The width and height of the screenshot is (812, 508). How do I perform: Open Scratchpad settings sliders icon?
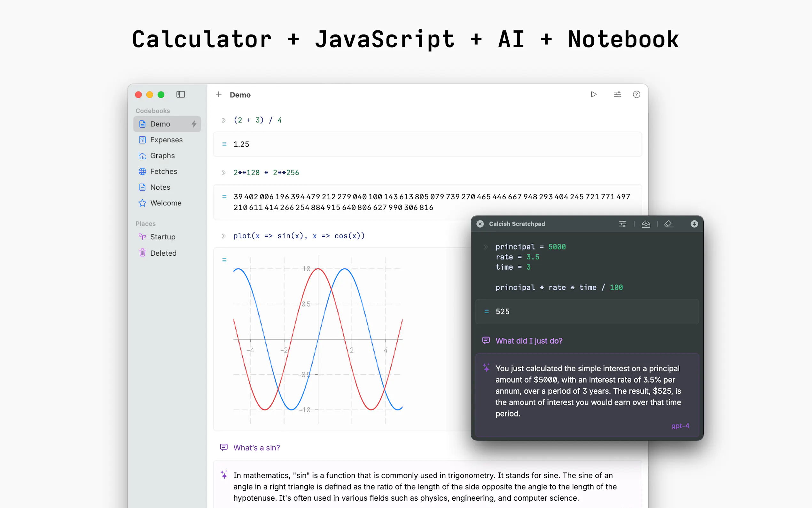click(622, 224)
